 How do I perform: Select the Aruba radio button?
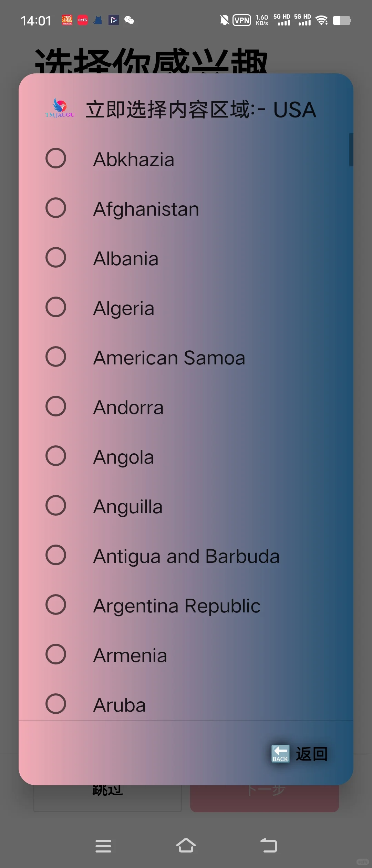[56, 704]
